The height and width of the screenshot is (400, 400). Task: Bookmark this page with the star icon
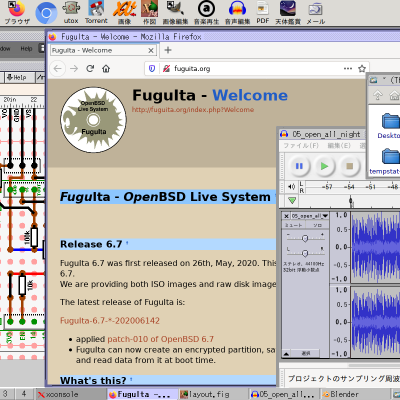coord(362,69)
